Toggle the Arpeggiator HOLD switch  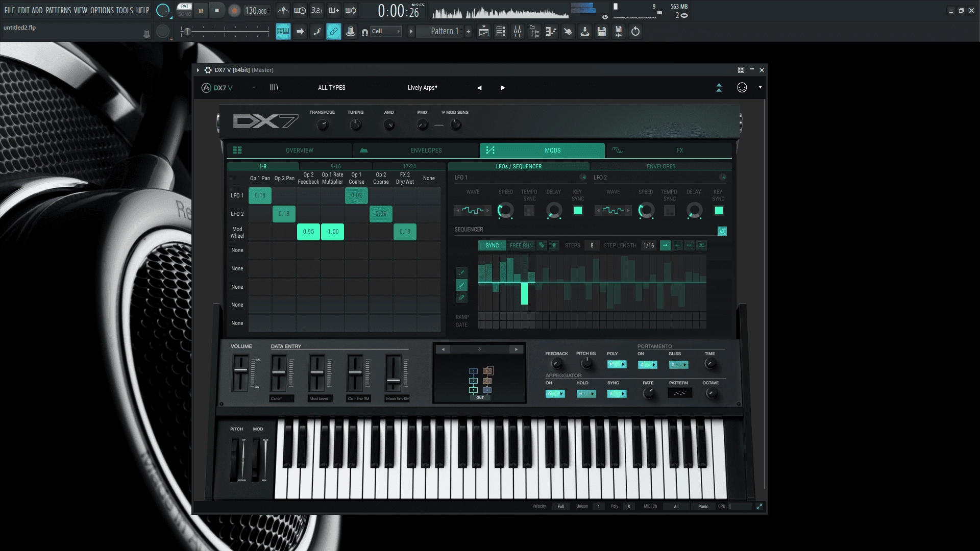pos(586,394)
